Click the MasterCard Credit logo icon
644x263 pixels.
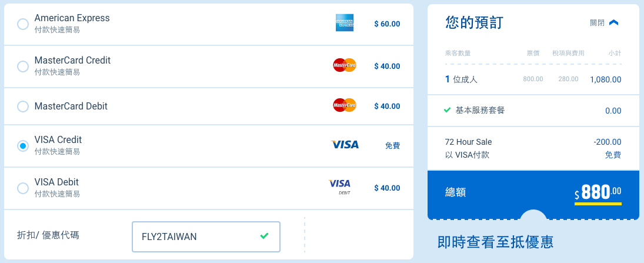click(344, 65)
